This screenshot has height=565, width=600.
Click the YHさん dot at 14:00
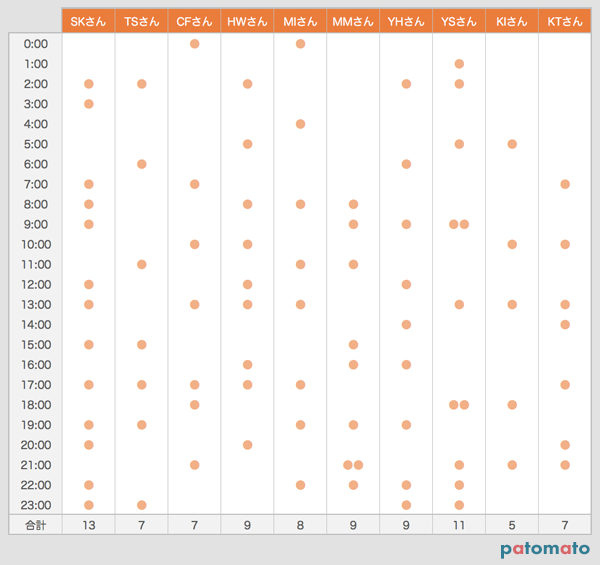click(x=406, y=324)
